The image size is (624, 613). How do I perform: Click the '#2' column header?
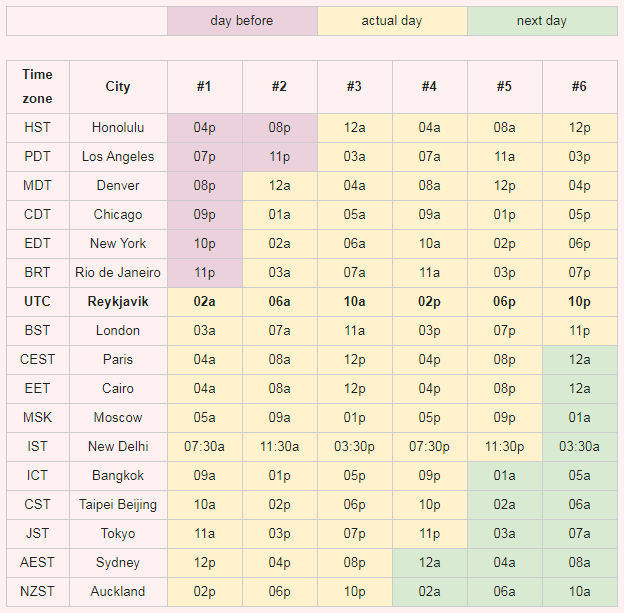click(x=280, y=87)
